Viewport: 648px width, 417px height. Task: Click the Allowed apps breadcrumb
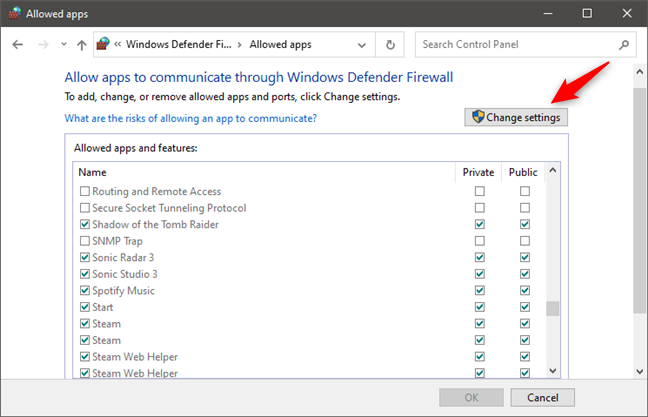(x=280, y=45)
